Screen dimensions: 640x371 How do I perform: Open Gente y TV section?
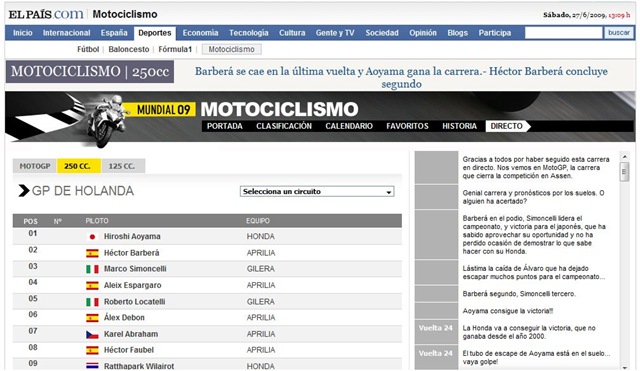(x=335, y=33)
